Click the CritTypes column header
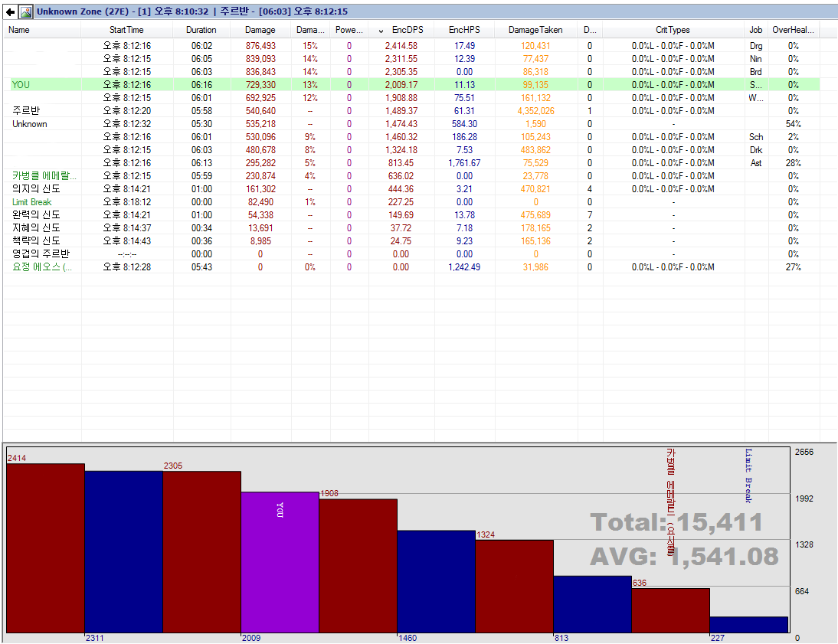This screenshot has height=644, width=838. (673, 30)
